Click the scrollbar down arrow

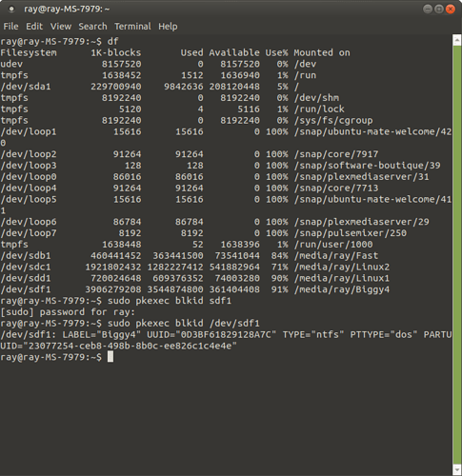tap(457, 470)
